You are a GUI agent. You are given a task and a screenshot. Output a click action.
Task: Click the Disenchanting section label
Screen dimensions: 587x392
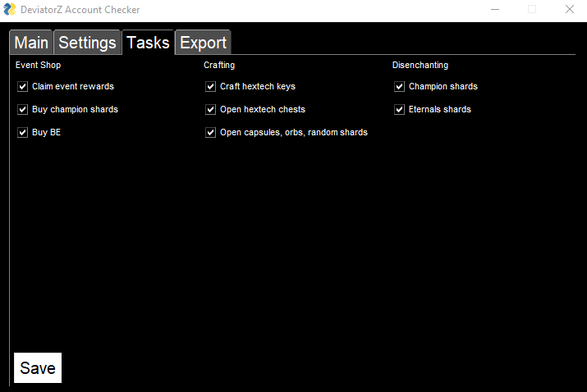(420, 65)
